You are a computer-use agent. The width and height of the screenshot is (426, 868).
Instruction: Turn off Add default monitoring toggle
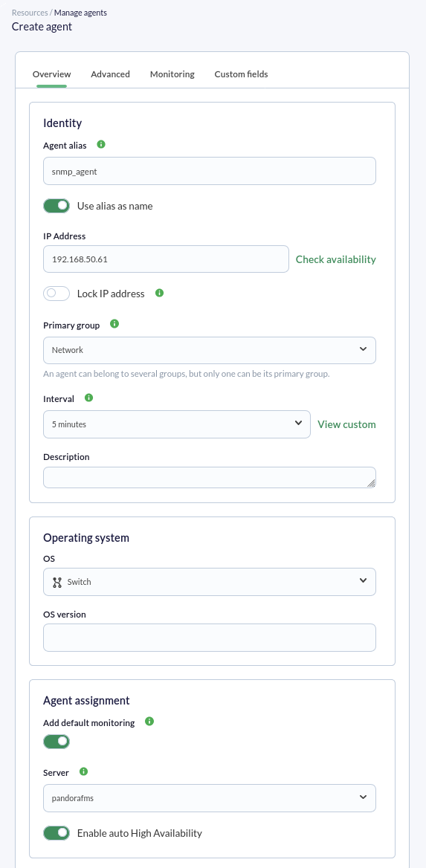pos(57,741)
